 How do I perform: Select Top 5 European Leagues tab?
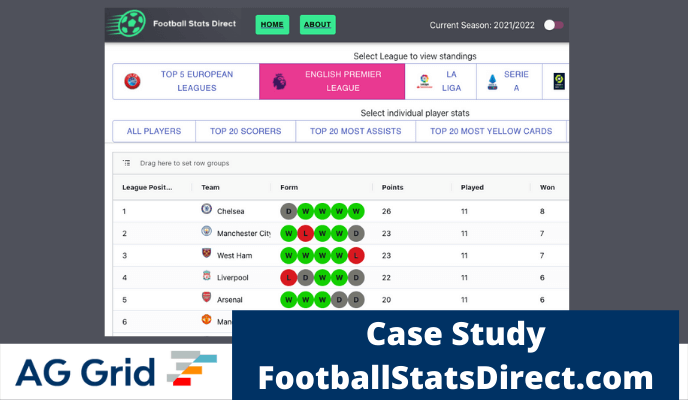pos(185,81)
